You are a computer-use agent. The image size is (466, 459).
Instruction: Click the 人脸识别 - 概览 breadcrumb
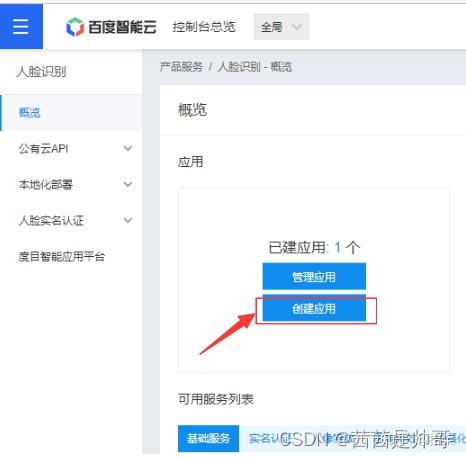click(255, 67)
